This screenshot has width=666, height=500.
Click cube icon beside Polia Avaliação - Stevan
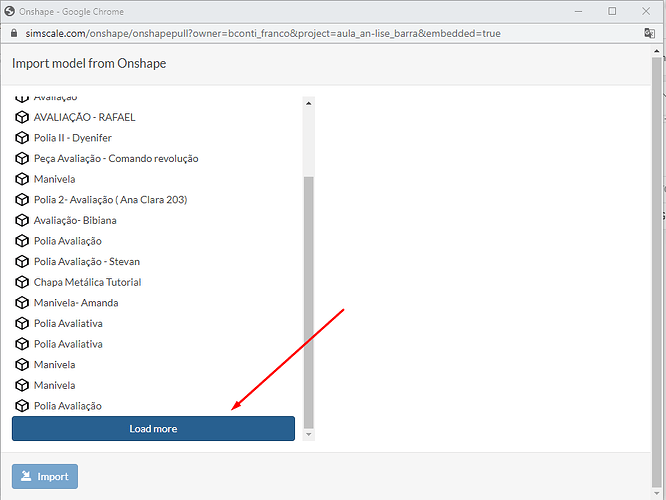tap(22, 262)
